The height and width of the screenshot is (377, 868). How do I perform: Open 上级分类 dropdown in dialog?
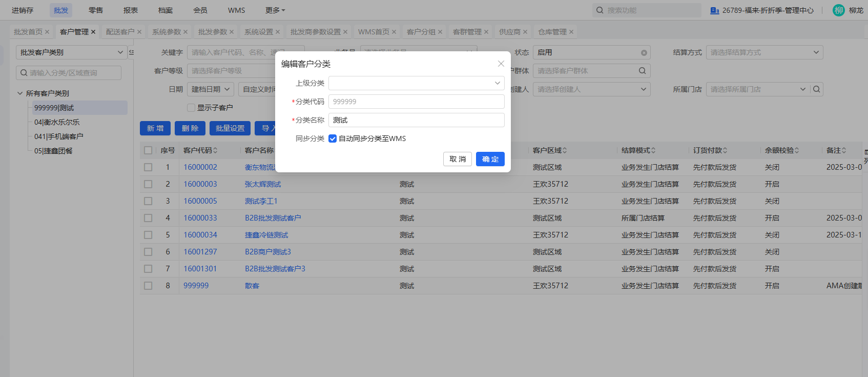(x=417, y=83)
